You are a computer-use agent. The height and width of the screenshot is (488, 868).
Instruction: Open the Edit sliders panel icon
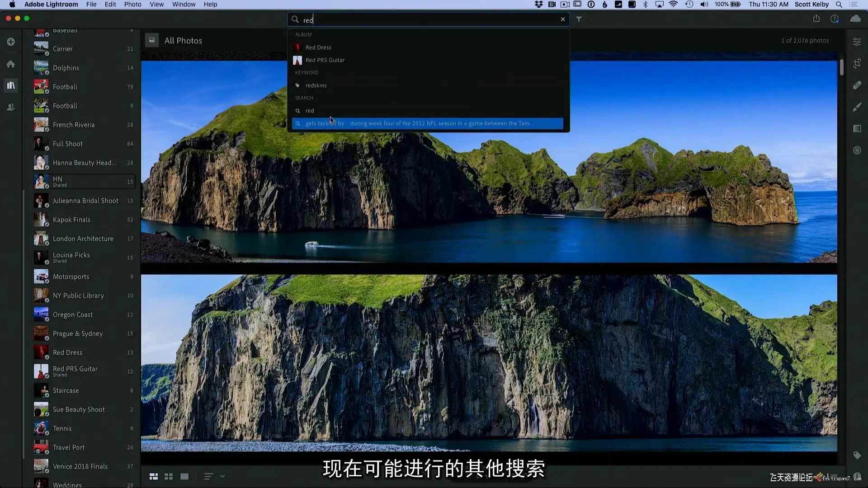coord(857,42)
